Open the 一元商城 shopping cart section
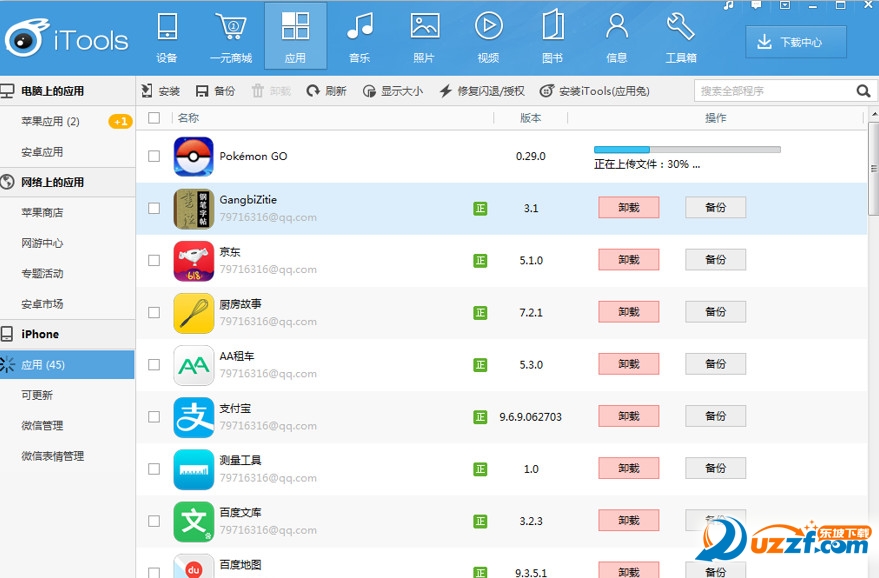879x578 pixels. 231,36
